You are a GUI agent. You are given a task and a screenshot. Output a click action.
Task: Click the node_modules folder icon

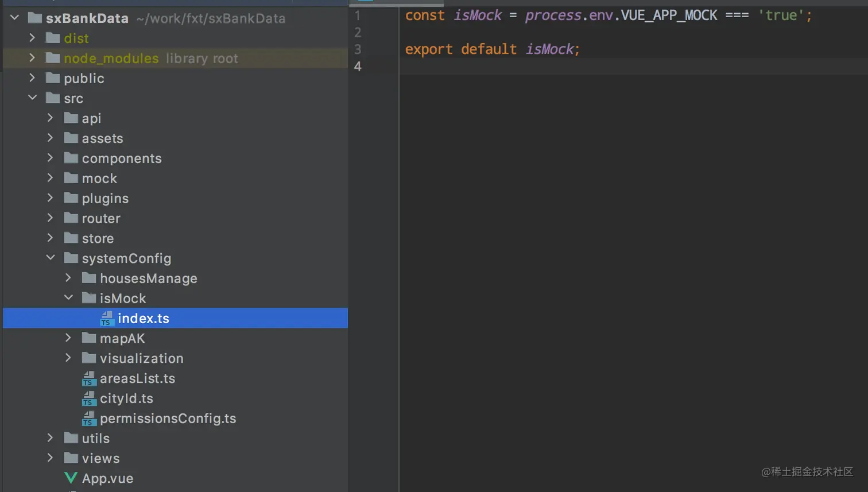[53, 58]
